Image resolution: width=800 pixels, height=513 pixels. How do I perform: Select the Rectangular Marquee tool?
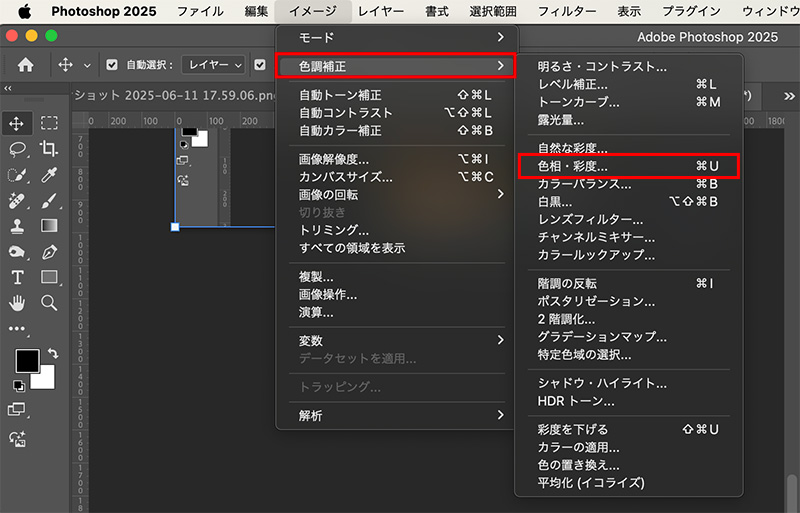(x=49, y=123)
